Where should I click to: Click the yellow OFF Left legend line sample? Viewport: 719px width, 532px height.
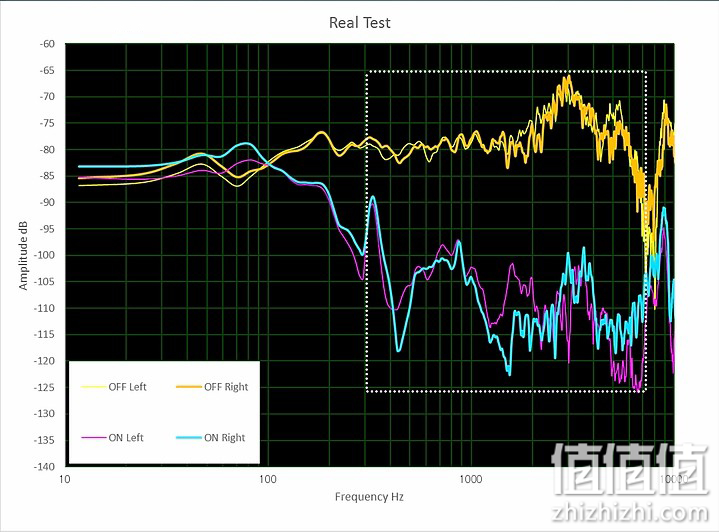(x=94, y=387)
